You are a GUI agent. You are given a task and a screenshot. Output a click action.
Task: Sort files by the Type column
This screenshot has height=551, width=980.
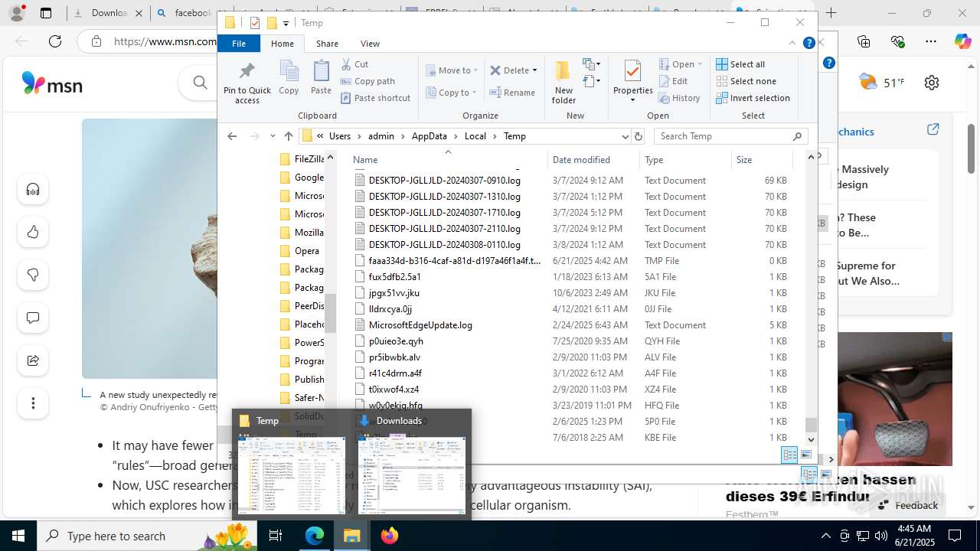(x=685, y=160)
